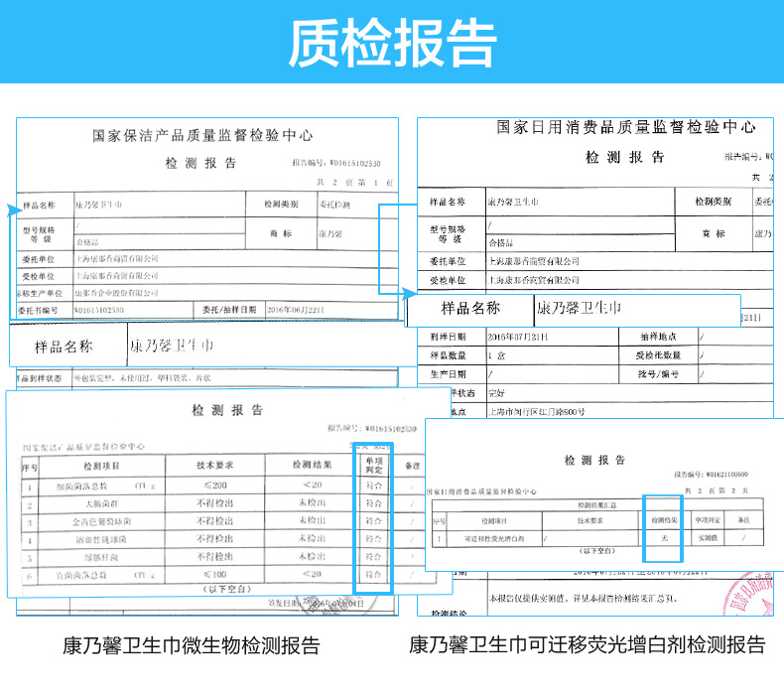Click the '1 盒' sample quantity value
The width and height of the screenshot is (784, 696).
coord(497,355)
